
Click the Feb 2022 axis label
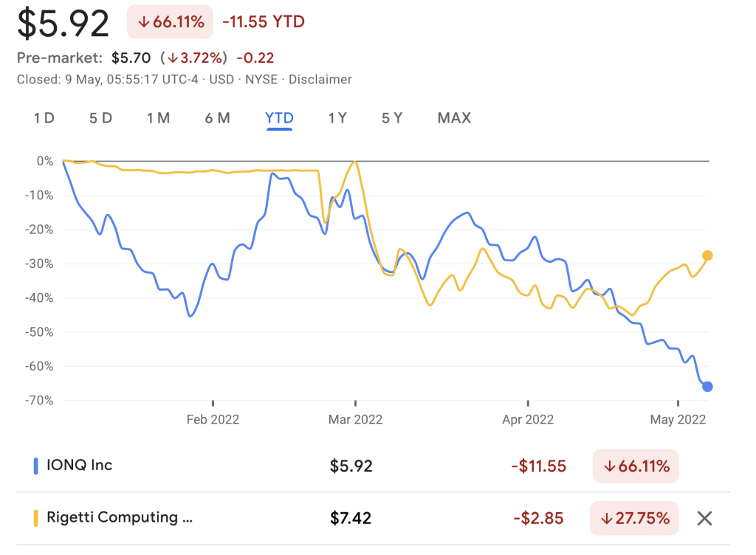click(x=213, y=419)
